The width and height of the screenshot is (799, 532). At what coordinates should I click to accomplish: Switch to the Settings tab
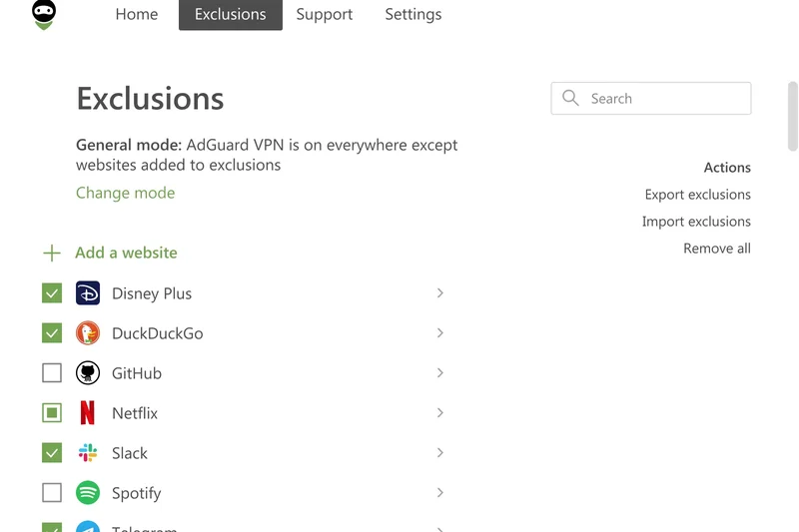coord(412,15)
